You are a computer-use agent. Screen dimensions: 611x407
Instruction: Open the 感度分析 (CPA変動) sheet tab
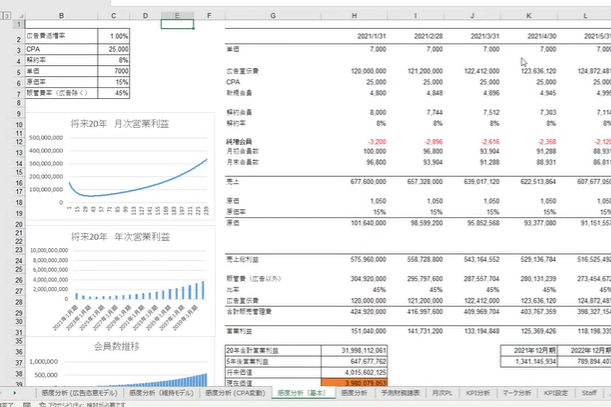tap(235, 393)
